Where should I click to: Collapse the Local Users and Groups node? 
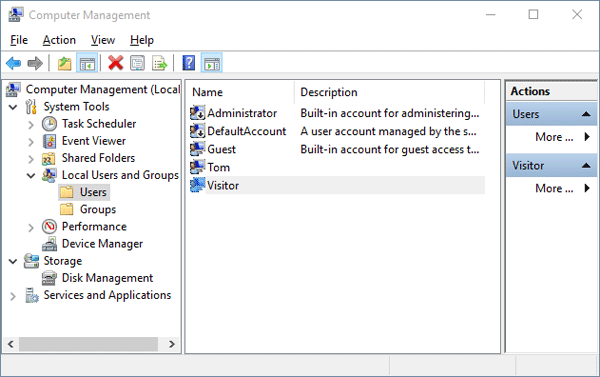[x=31, y=176]
